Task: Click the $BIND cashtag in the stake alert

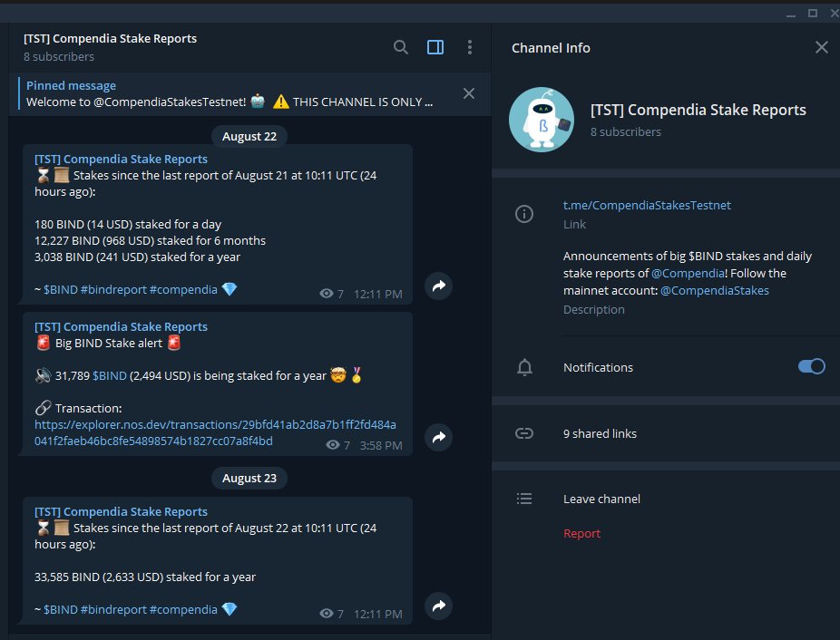Action: (109, 376)
